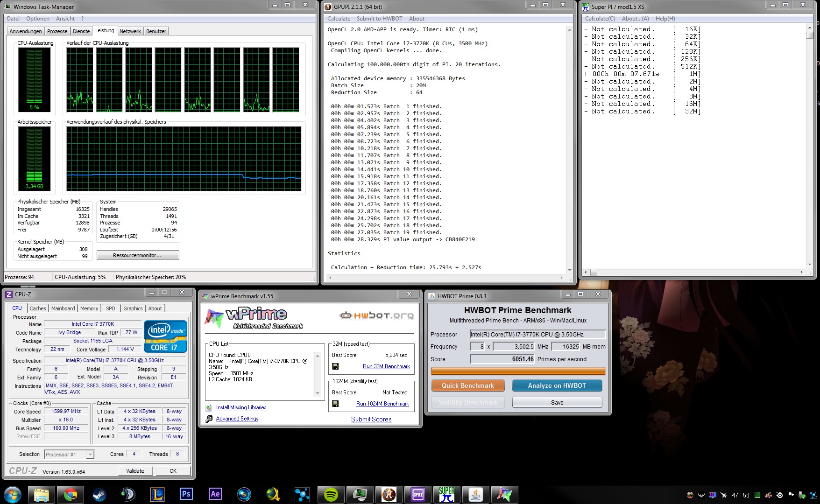Click the Run 1024M Benchmark link

382,404
